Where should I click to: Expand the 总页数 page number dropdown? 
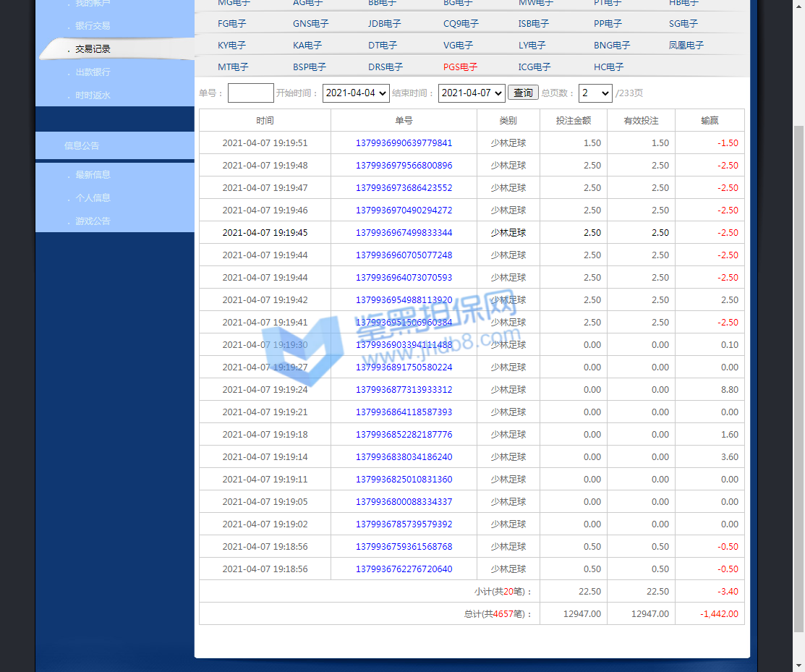point(595,93)
